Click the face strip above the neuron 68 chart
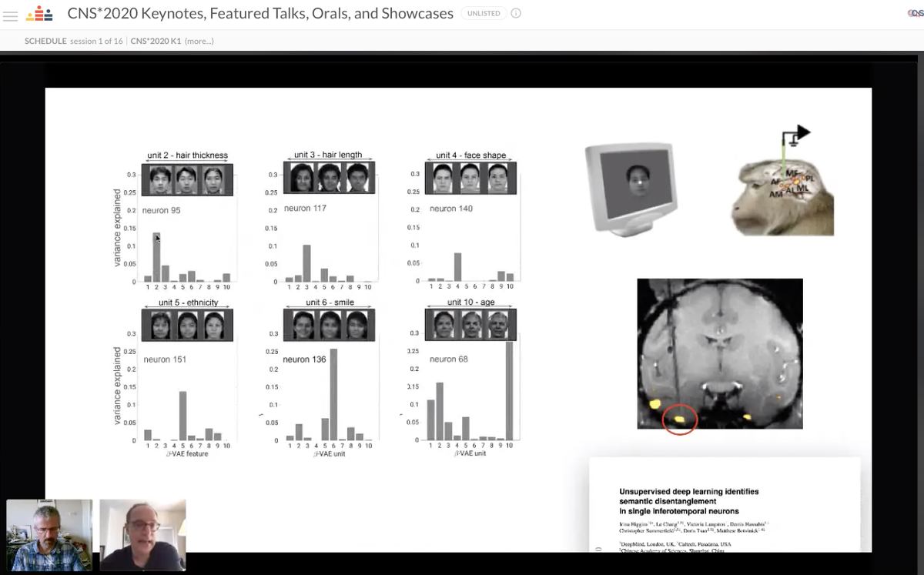 tap(470, 326)
